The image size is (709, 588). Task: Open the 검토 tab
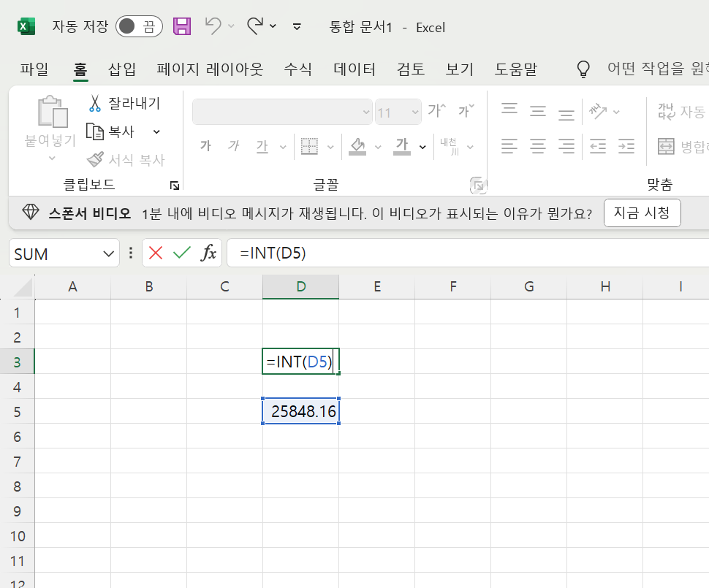point(411,69)
